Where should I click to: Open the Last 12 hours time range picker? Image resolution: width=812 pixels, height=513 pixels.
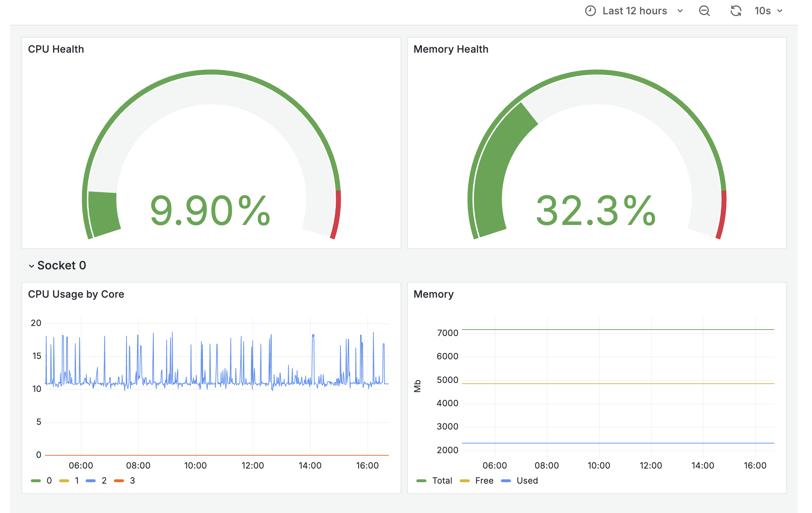[x=634, y=11]
